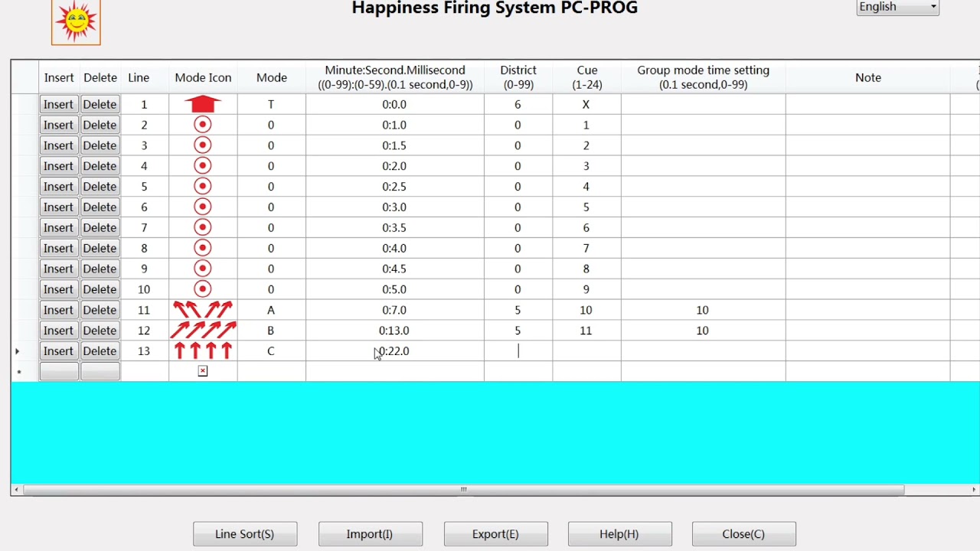Open Help(H)
Image resolution: width=980 pixels, height=551 pixels.
point(620,534)
